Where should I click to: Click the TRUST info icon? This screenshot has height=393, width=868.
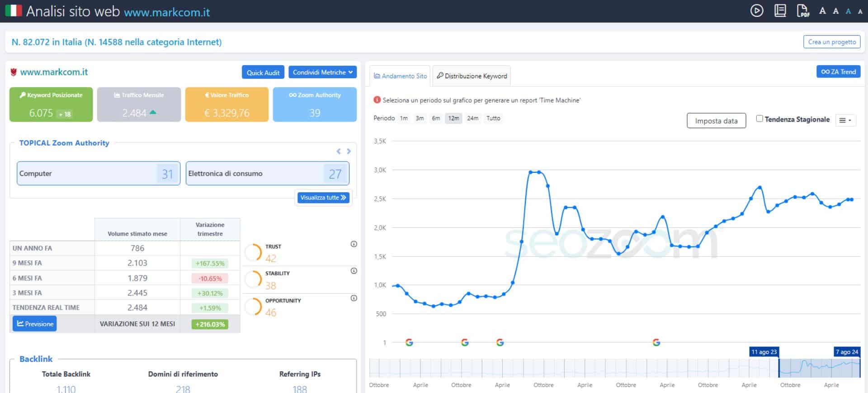pyautogui.click(x=354, y=244)
